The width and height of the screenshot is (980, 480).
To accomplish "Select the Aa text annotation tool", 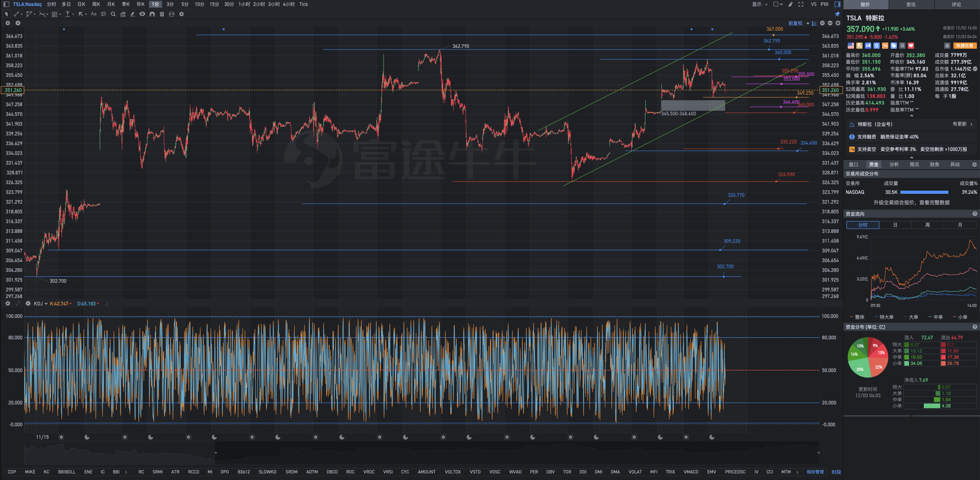I will click(94, 14).
